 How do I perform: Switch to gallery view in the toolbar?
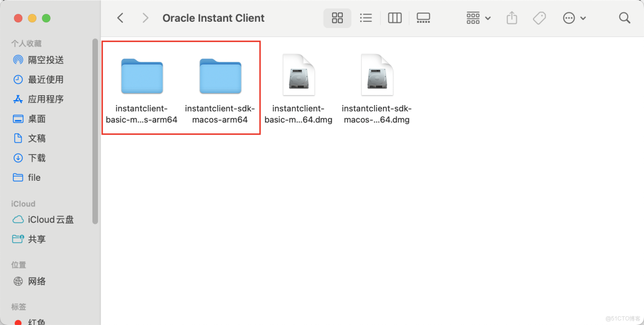tap(423, 18)
